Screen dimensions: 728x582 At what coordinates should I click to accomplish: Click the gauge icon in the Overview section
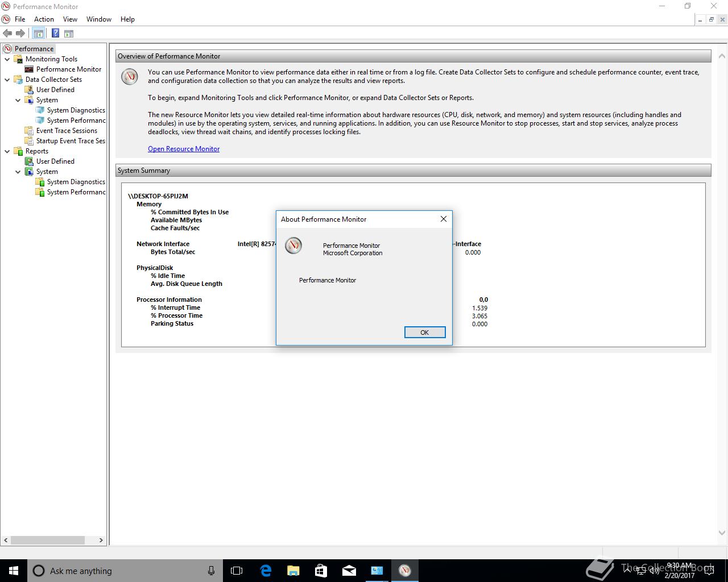(130, 77)
